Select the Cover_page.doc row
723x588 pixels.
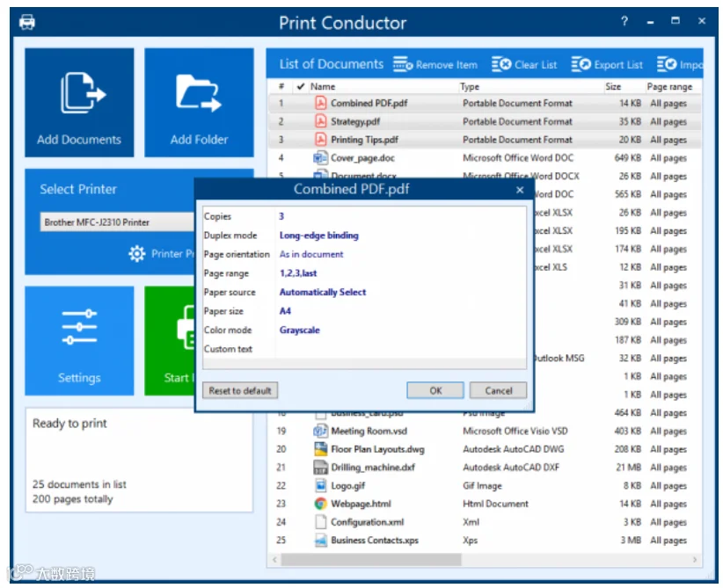(485, 157)
